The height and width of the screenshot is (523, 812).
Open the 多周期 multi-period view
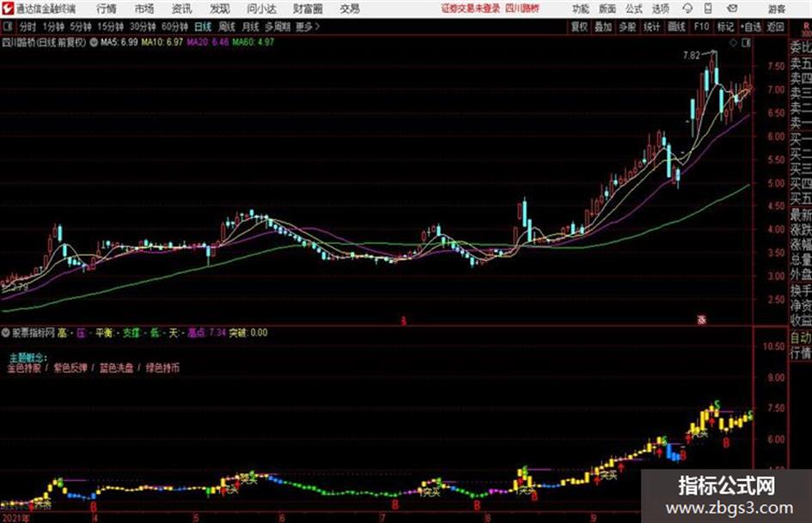pos(278,27)
